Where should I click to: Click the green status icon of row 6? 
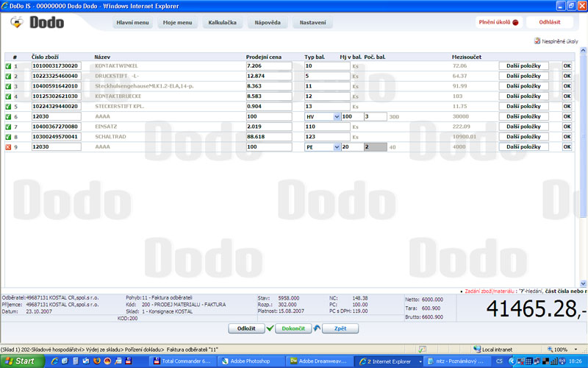8,117
